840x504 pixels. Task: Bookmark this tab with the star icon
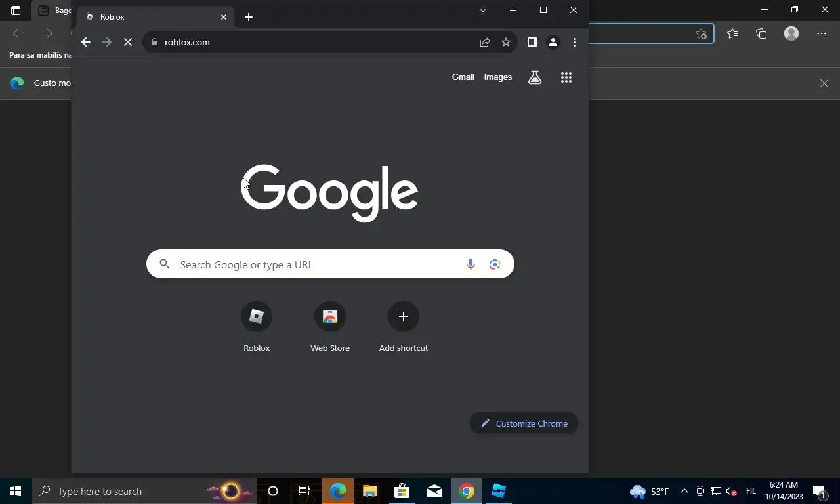(506, 42)
